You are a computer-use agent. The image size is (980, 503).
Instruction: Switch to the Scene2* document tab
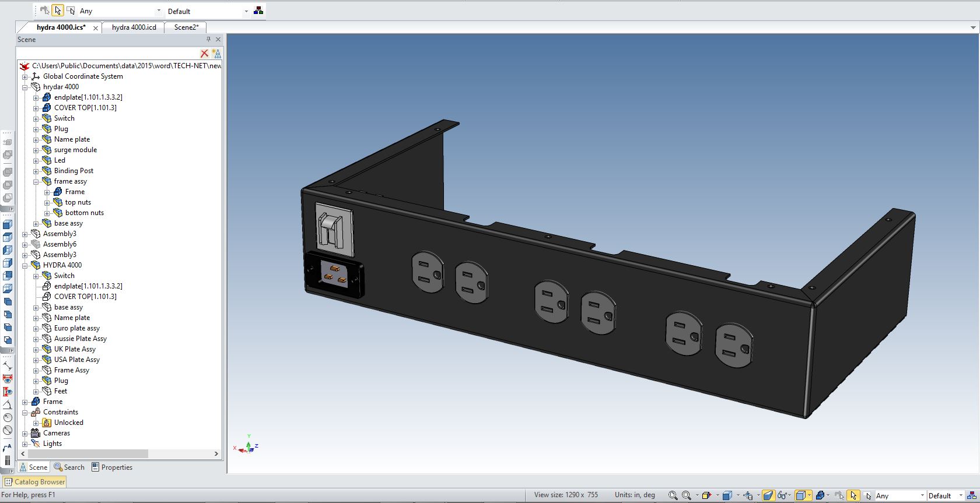pos(186,27)
